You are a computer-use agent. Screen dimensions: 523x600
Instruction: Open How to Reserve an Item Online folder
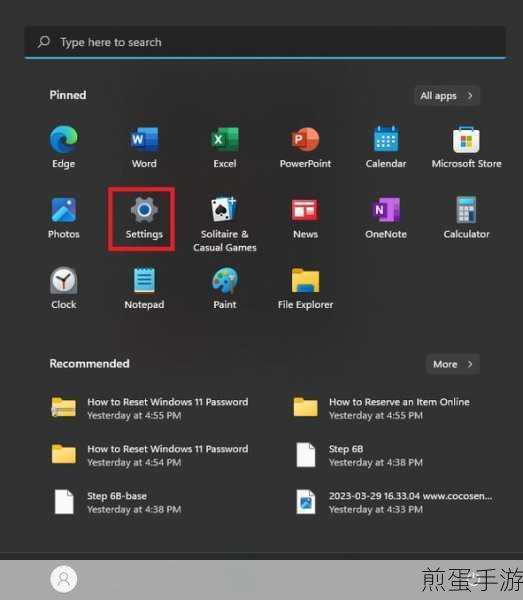(381, 408)
